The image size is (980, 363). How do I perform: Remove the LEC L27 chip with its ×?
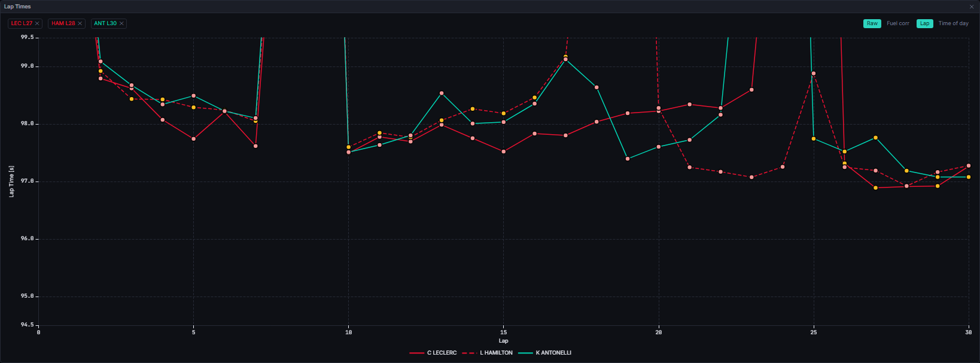(37, 23)
